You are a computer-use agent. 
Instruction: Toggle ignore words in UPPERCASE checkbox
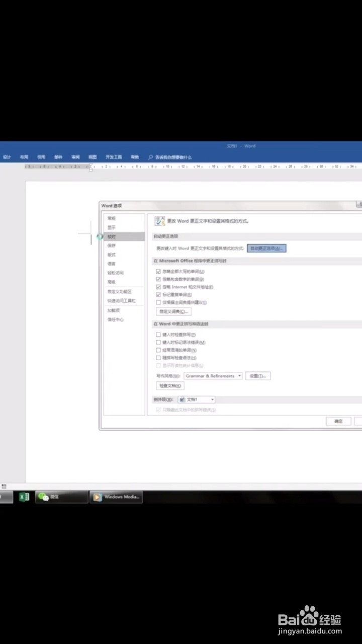(x=158, y=272)
